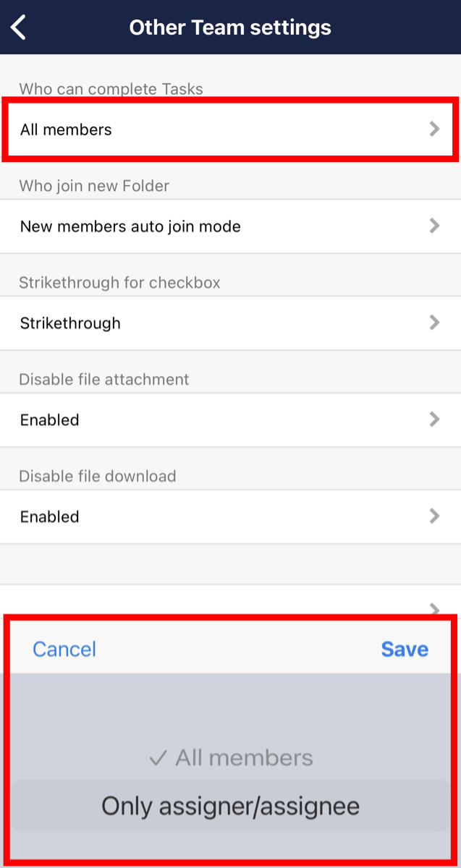Open the chevron beside All members
The height and width of the screenshot is (868, 461).
click(433, 129)
